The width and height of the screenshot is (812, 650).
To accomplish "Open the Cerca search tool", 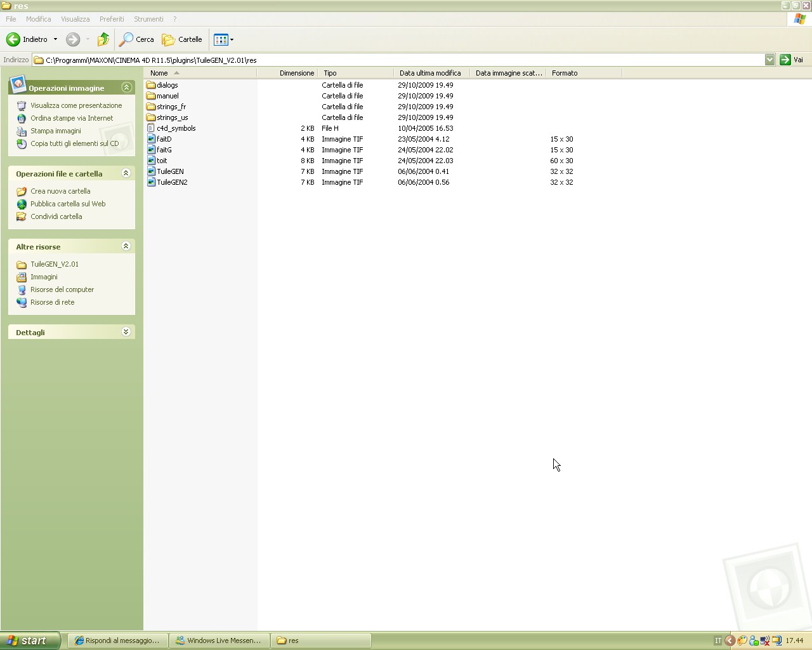I will point(136,39).
